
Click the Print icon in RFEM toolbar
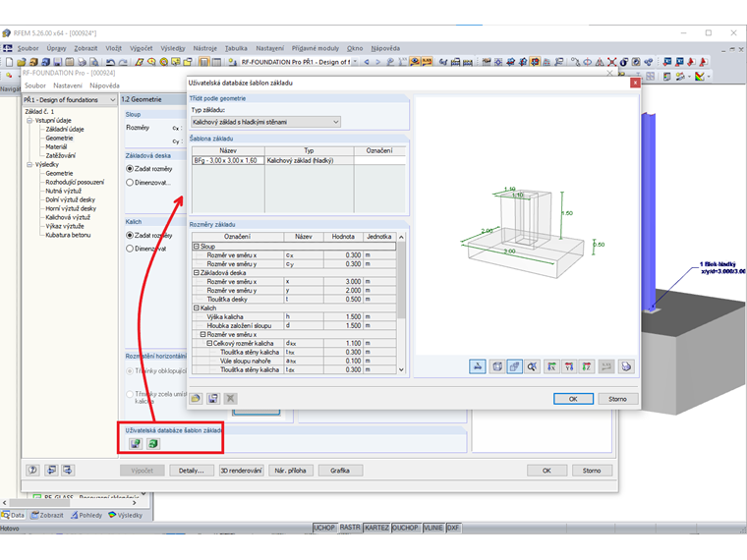(82, 62)
